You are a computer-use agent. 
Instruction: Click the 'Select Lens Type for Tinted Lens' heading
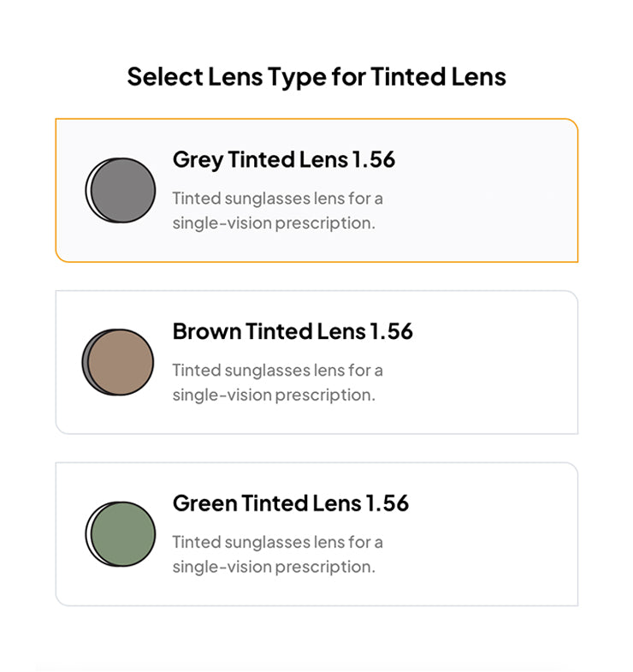point(316,77)
